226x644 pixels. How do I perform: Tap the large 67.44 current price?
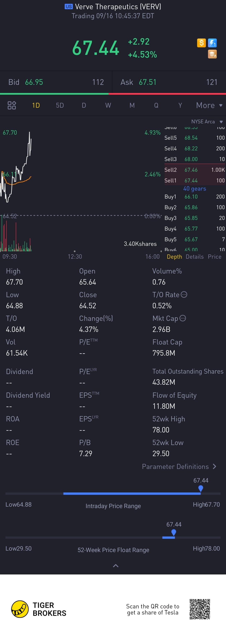(x=96, y=48)
